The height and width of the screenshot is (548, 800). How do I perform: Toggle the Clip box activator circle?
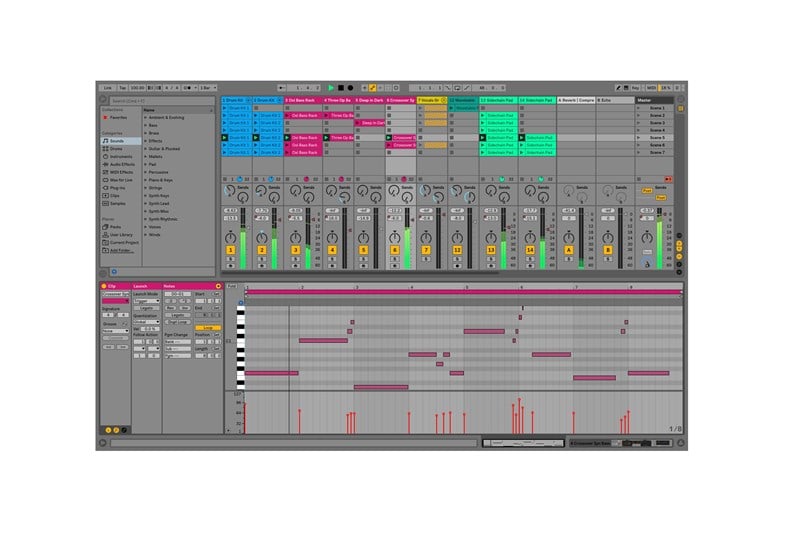pos(104,286)
